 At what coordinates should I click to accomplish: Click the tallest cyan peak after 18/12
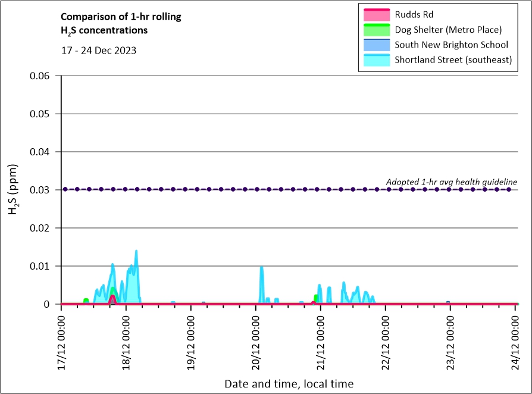[136, 252]
